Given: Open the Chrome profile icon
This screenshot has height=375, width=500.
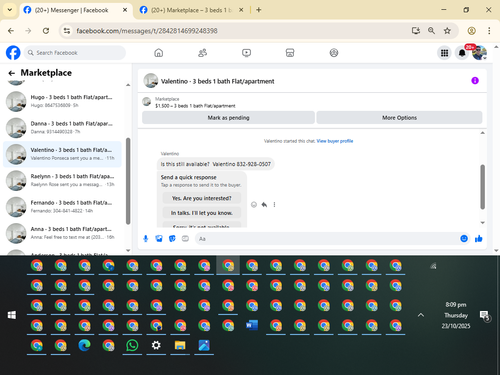Looking at the screenshot, I should tap(471, 31).
